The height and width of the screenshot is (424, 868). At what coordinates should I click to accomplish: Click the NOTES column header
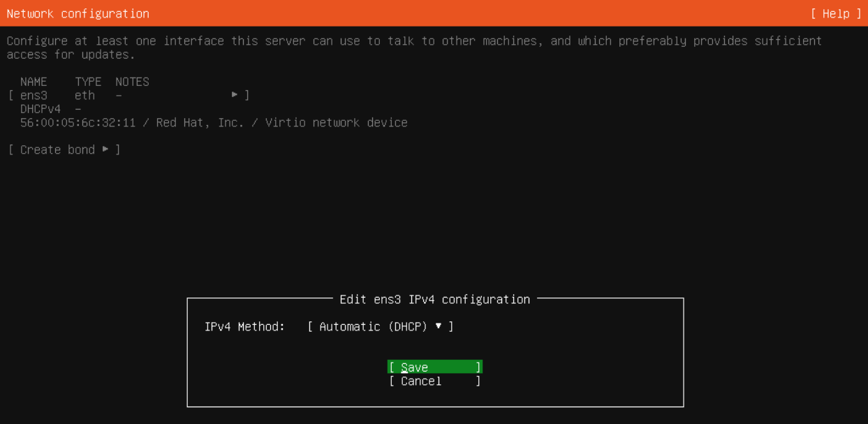pos(132,82)
